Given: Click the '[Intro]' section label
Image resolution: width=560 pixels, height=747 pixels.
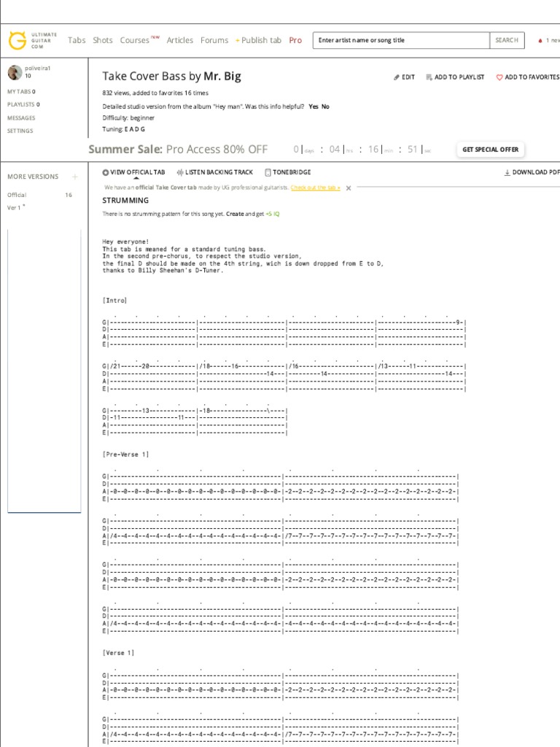Looking at the screenshot, I should tap(114, 301).
